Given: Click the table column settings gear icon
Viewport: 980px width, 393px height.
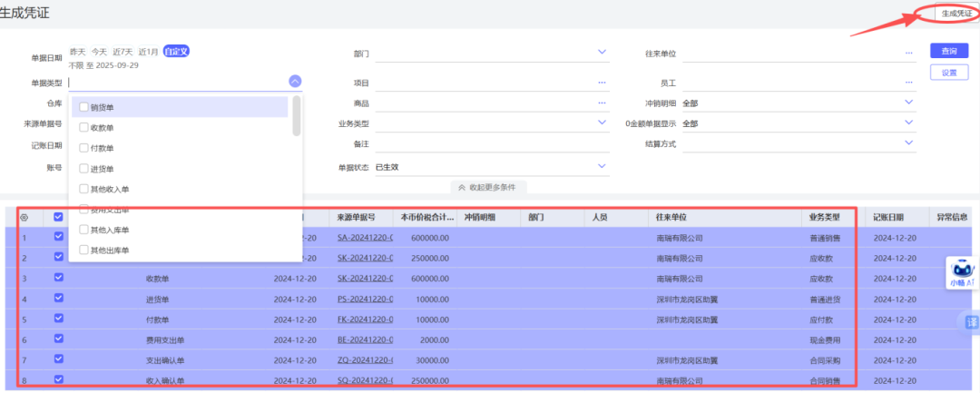Looking at the screenshot, I should tap(24, 218).
